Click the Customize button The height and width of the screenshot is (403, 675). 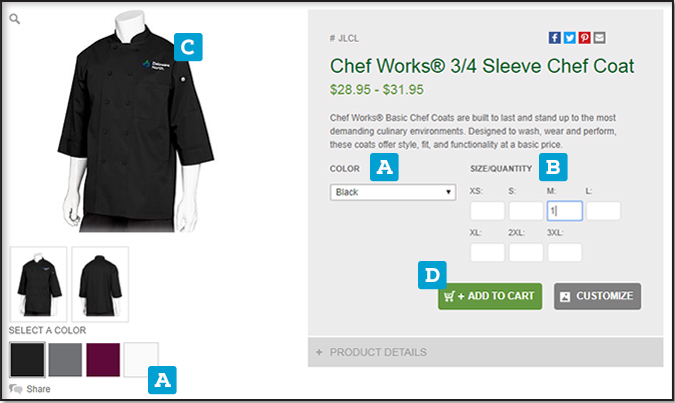(598, 296)
